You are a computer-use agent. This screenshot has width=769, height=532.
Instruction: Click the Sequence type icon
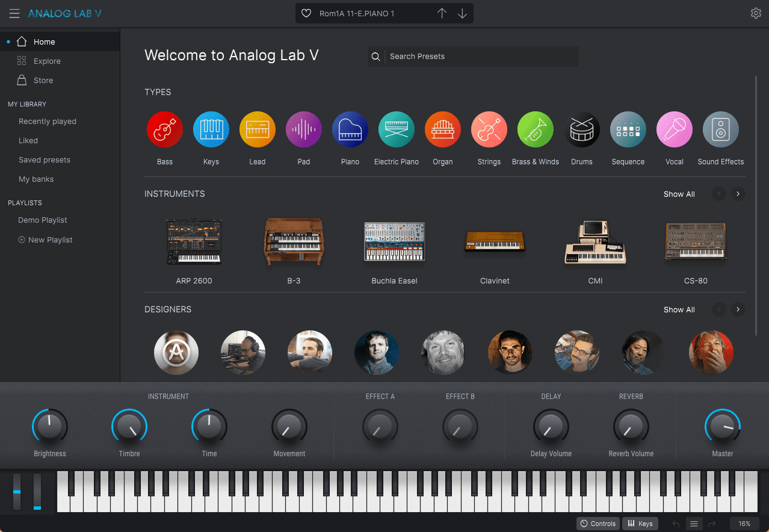pyautogui.click(x=628, y=129)
